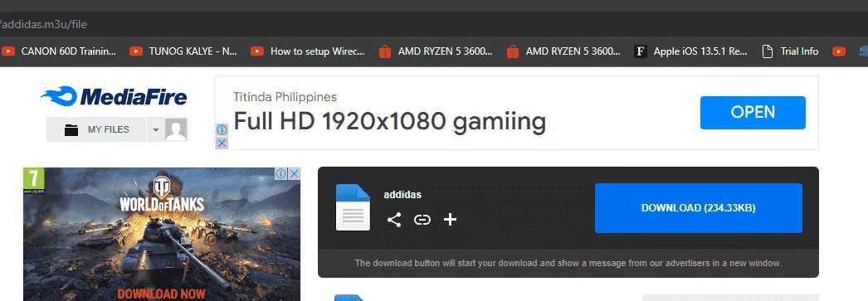Click the info icon on top banner ad
The image size is (868, 301).
click(x=222, y=130)
